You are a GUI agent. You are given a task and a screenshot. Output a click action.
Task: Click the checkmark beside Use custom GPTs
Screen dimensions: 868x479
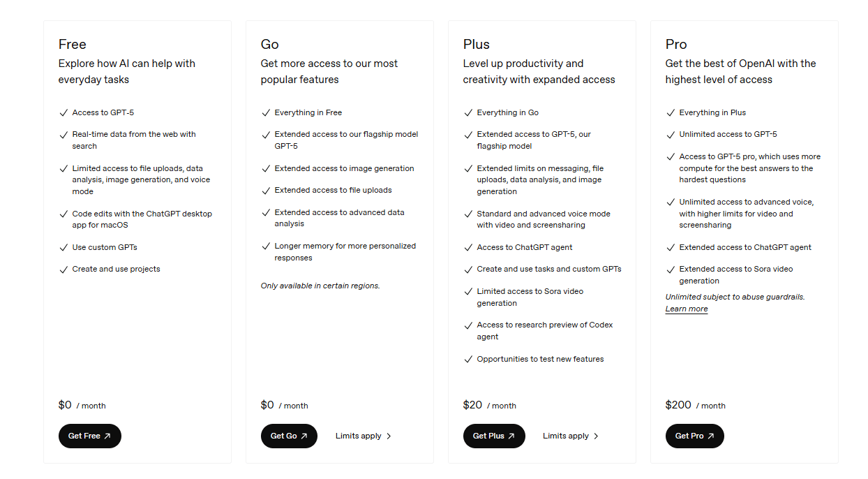(x=63, y=246)
